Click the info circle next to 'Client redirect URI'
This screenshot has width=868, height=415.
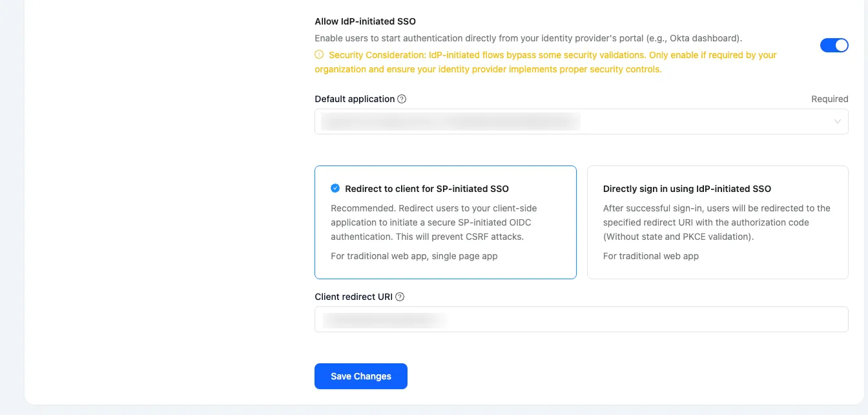click(x=400, y=297)
